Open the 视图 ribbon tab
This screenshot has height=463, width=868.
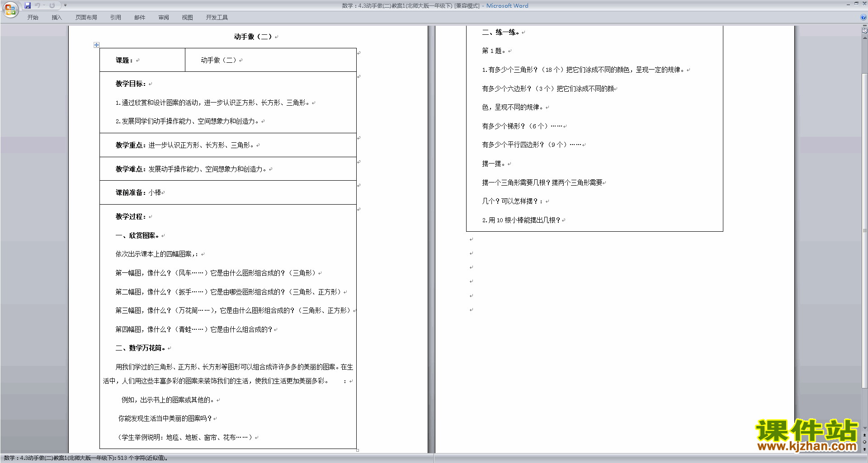[x=187, y=18]
